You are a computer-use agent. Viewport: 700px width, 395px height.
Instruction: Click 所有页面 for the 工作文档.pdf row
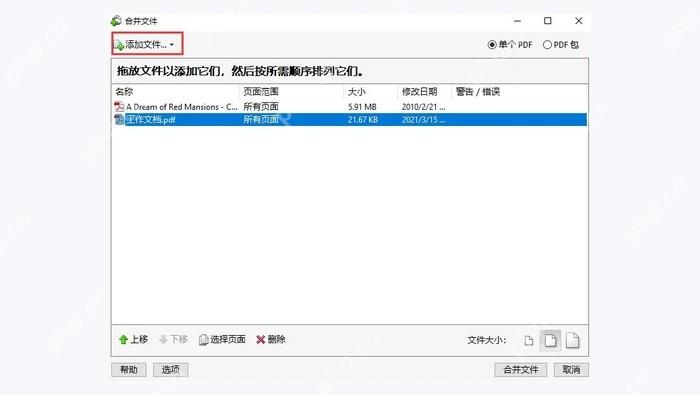pyautogui.click(x=261, y=120)
